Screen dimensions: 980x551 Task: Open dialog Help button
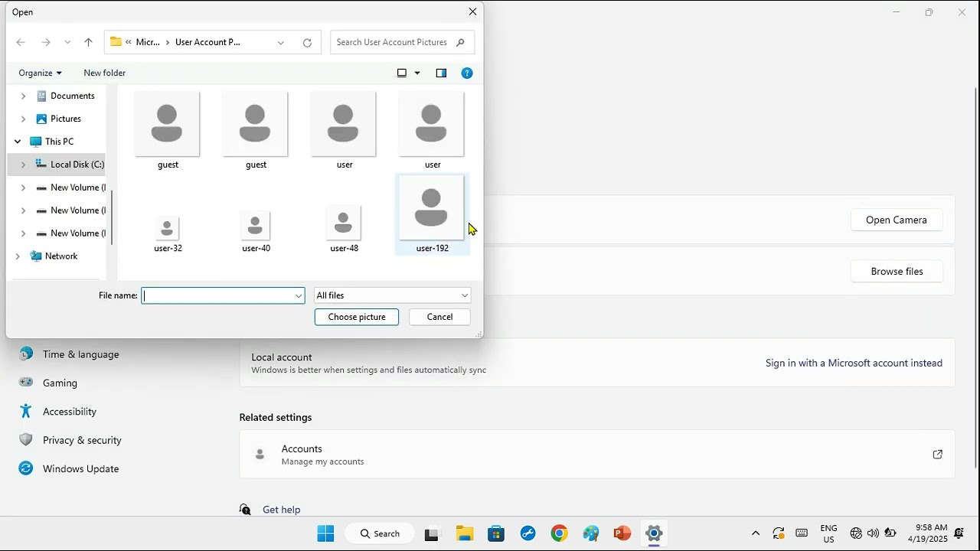[x=467, y=73]
